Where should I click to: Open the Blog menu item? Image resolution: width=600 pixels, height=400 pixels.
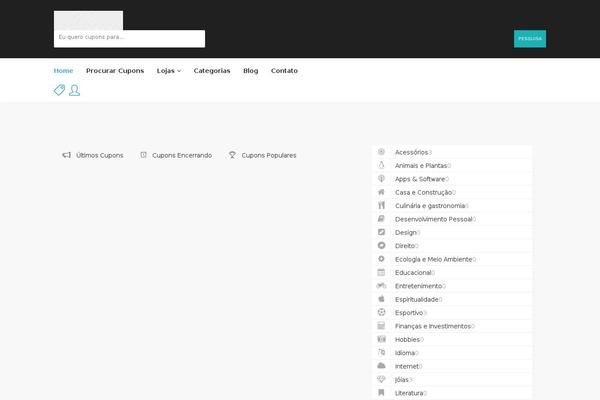point(251,71)
